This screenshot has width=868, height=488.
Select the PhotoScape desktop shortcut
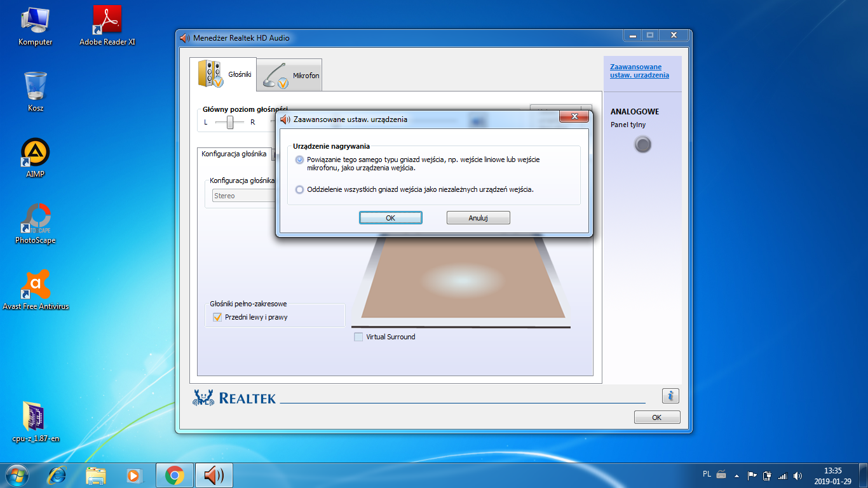(x=36, y=224)
